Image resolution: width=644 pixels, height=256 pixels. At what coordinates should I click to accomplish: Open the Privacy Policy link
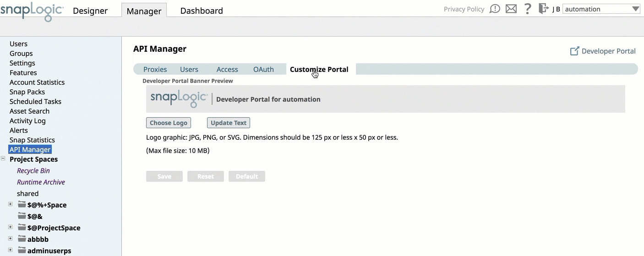464,9
